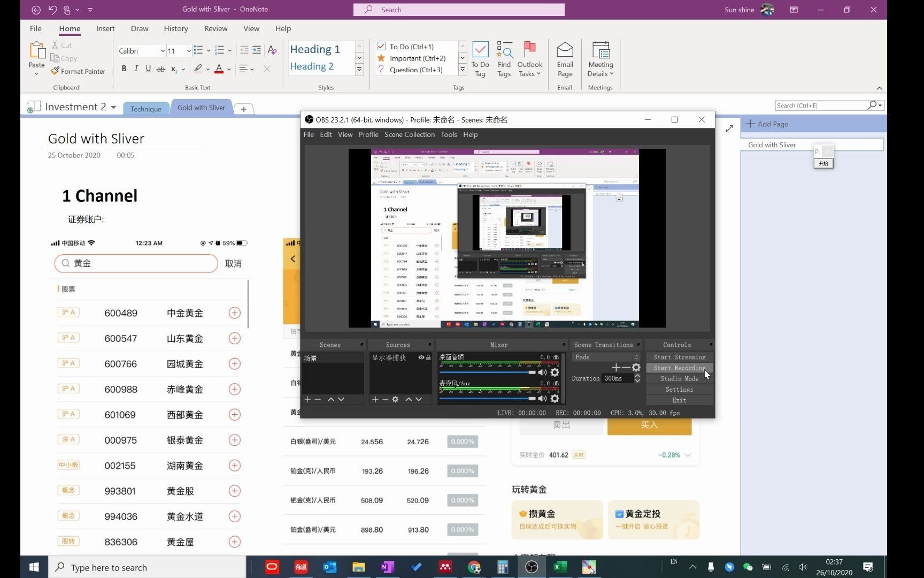Increase the transition Duration stepper

click(x=637, y=376)
